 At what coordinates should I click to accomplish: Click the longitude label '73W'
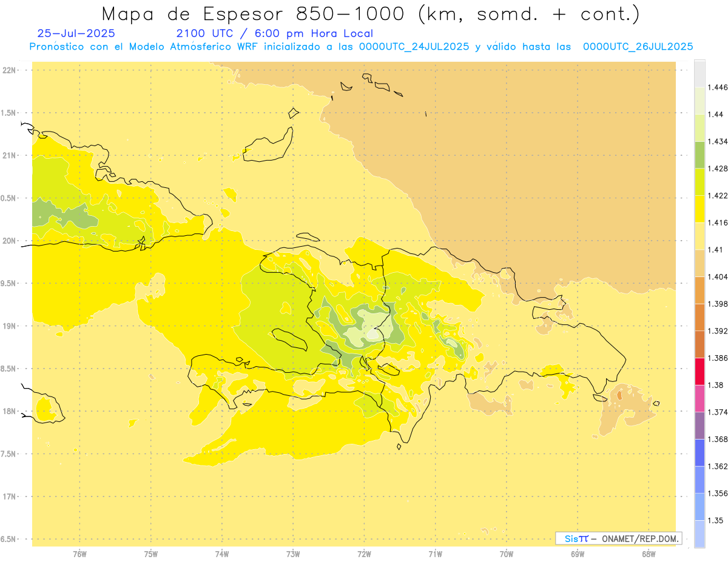click(293, 554)
